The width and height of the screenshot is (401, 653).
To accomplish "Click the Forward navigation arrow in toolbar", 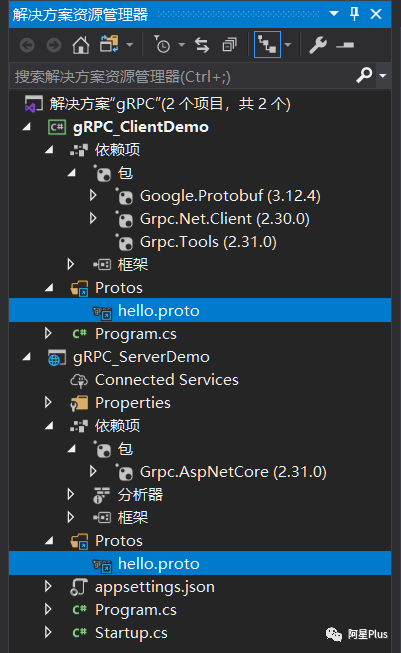I will click(x=54, y=45).
